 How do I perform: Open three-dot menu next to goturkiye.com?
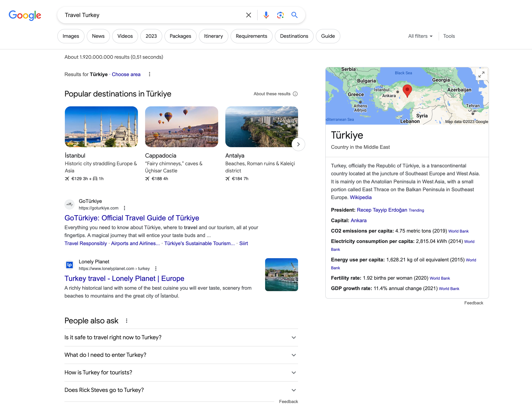click(124, 208)
